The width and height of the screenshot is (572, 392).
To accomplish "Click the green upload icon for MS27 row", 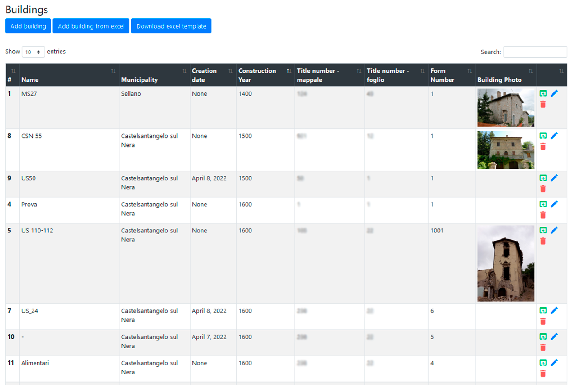I will coord(543,94).
